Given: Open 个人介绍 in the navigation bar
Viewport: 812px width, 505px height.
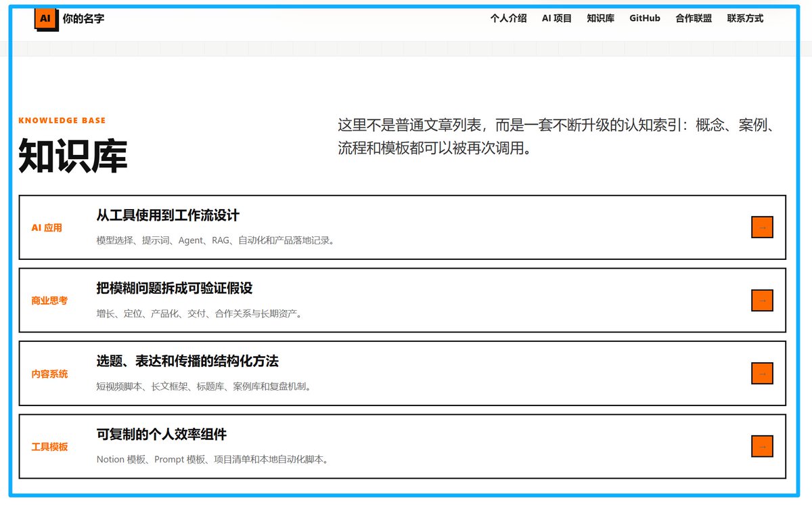Looking at the screenshot, I should pyautogui.click(x=508, y=18).
